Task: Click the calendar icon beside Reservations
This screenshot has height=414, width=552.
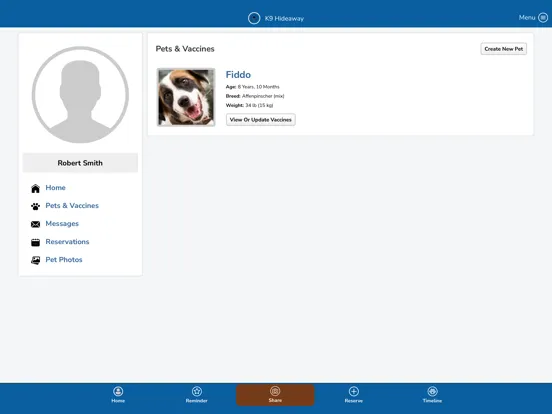Action: (36, 242)
